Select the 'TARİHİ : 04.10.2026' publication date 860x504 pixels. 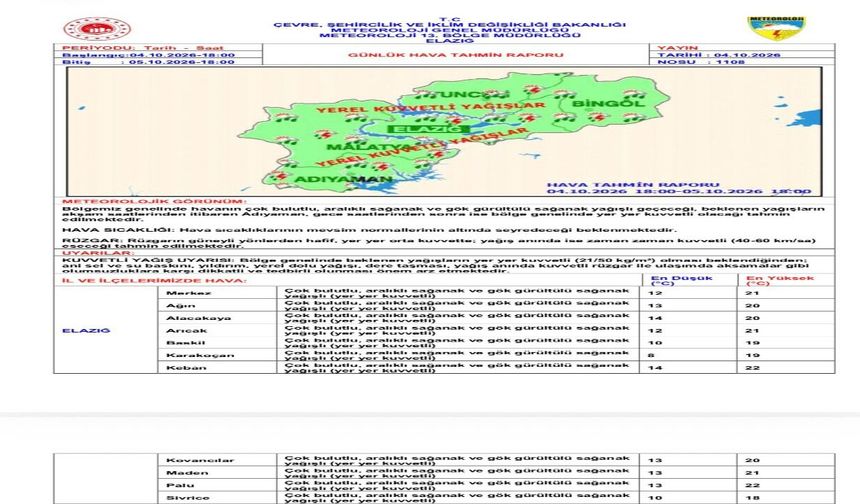coord(718,55)
